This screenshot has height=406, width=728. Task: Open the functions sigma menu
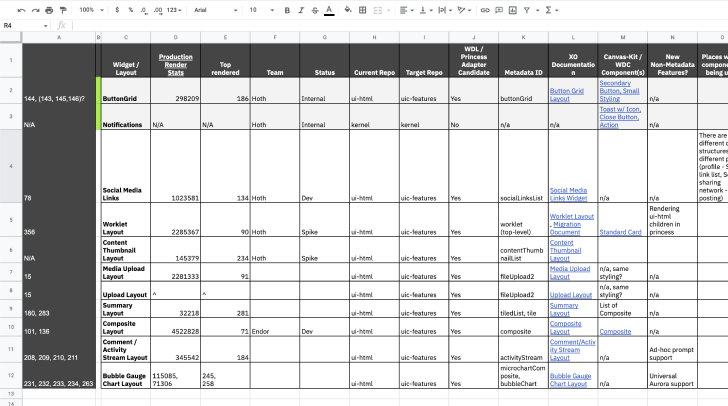coord(545,9)
